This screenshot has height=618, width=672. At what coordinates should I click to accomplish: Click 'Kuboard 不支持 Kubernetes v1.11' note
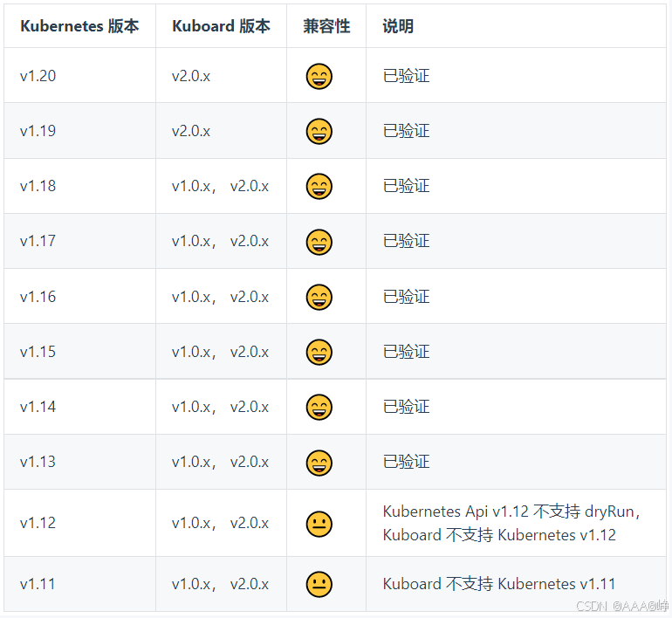[x=499, y=584]
